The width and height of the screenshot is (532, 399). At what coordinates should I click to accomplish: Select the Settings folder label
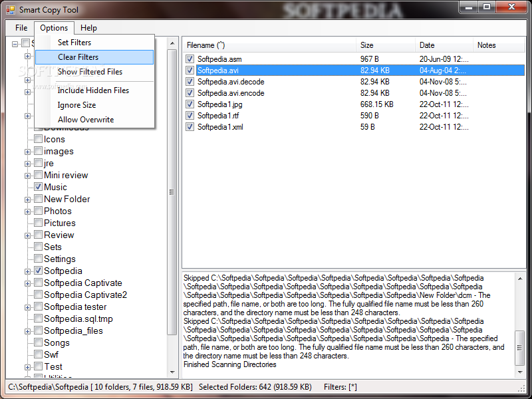pos(60,259)
